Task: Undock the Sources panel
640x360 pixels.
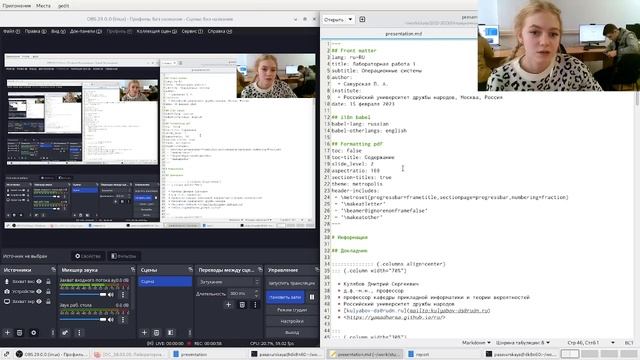Action: tap(53, 269)
